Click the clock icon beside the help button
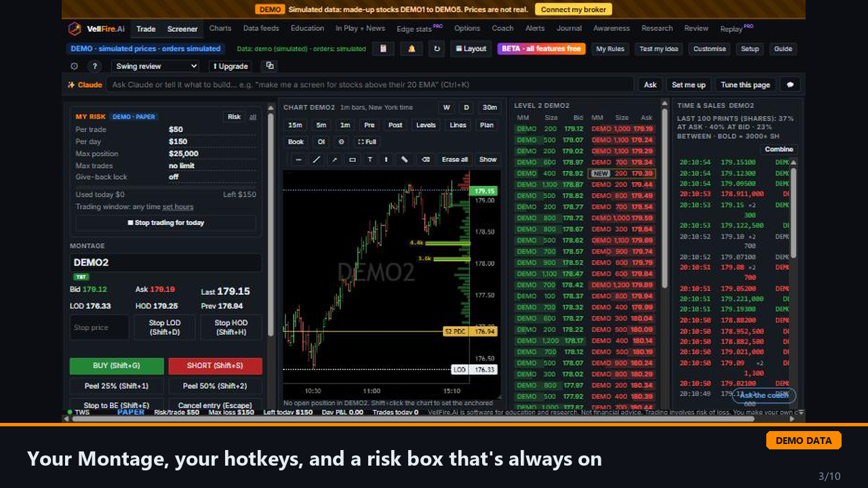 pos(75,66)
